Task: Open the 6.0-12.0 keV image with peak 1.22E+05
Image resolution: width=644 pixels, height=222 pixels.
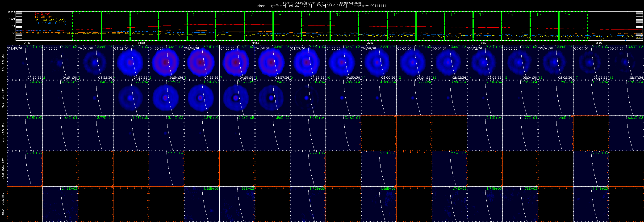Action: (x=166, y=98)
